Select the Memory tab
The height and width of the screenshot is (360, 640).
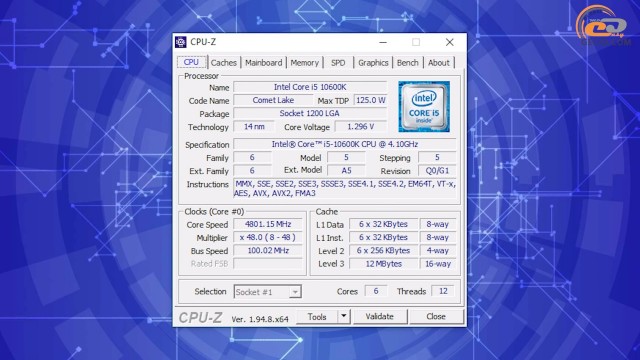point(304,63)
